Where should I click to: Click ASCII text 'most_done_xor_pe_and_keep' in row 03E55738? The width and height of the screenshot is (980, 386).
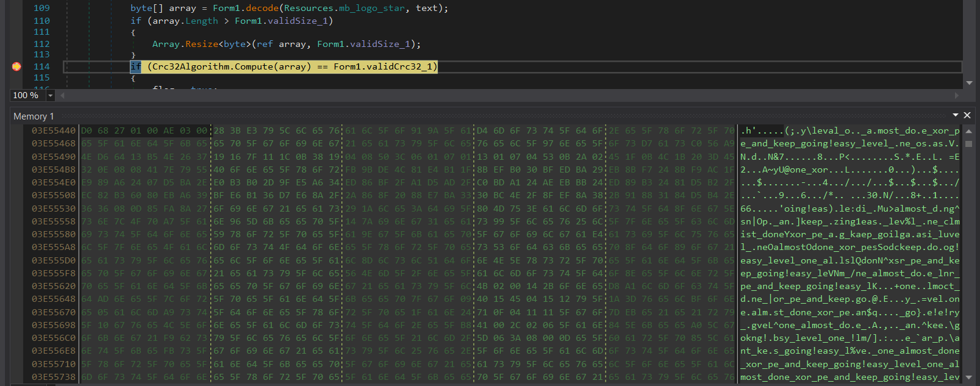809,377
